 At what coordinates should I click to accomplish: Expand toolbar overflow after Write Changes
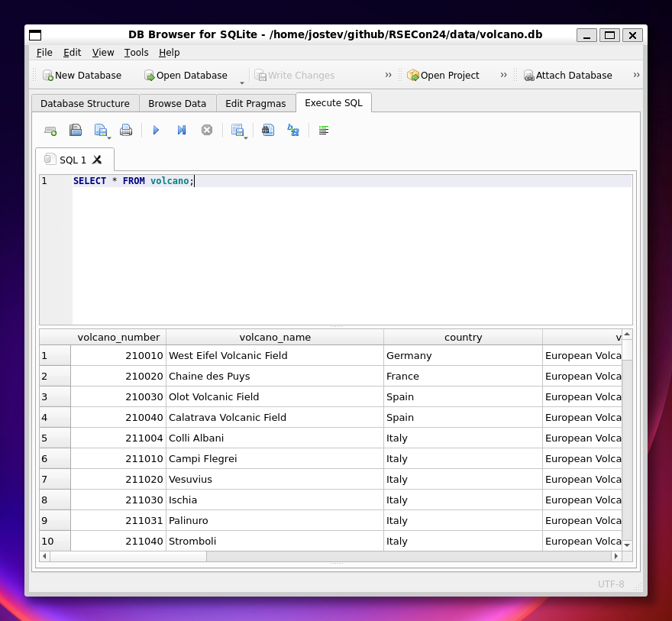[388, 75]
